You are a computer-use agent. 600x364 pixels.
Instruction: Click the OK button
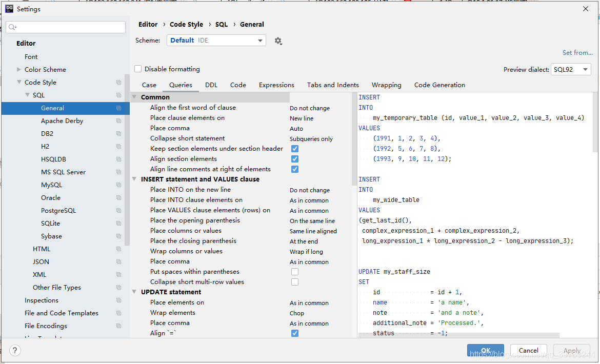click(486, 350)
